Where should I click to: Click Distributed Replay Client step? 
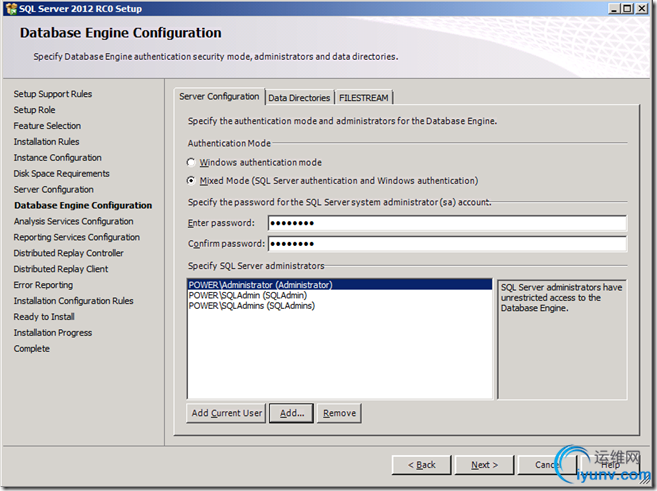pos(61,269)
